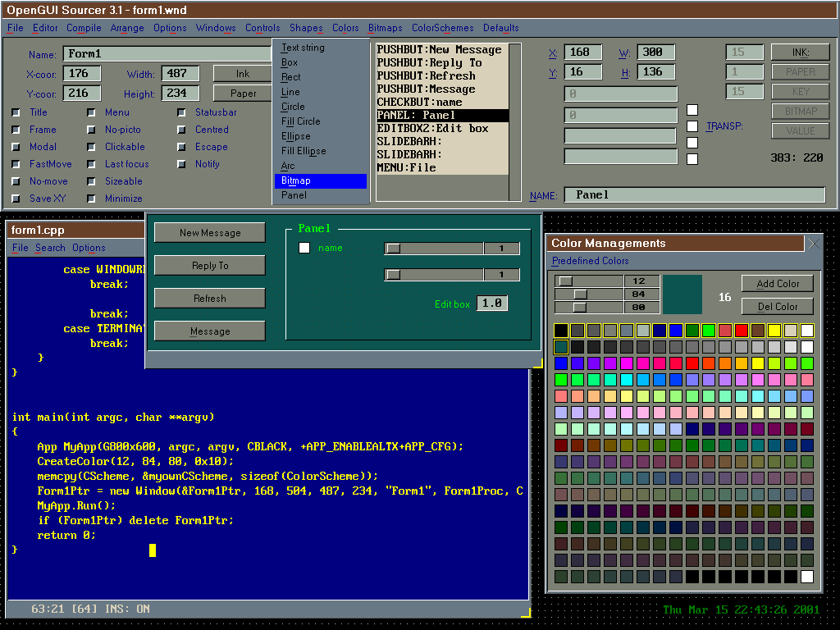Click the color slider showing value 84
Screen dimensions: 840x630
click(x=589, y=294)
